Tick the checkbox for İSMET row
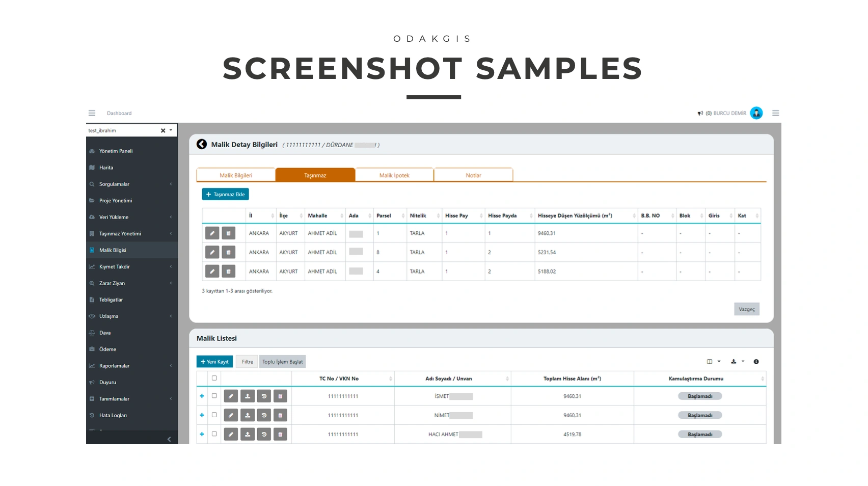Viewport: 868px width, 486px height. click(x=214, y=396)
